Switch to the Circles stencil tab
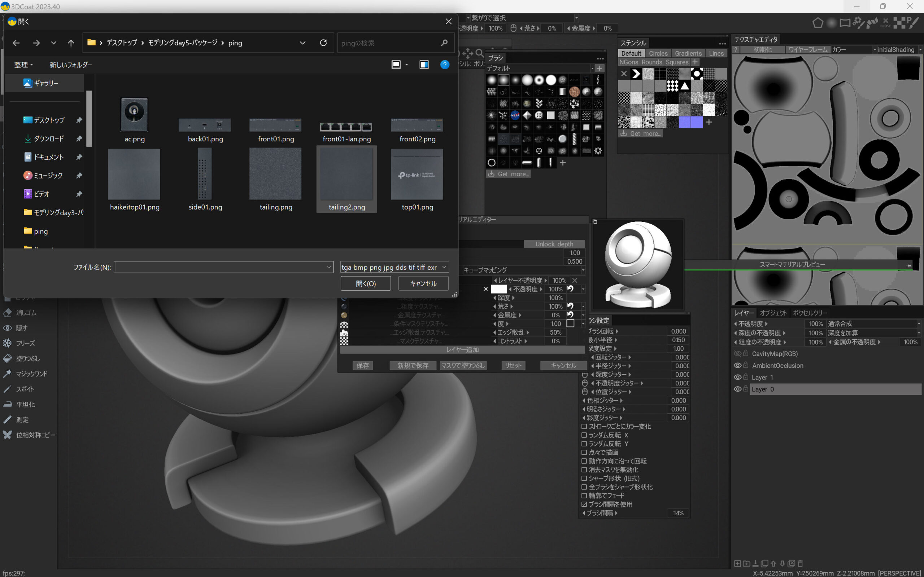 coord(658,53)
